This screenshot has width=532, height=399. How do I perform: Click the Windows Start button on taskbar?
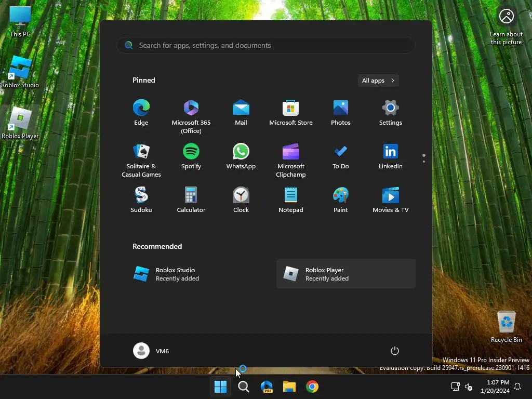click(x=220, y=387)
